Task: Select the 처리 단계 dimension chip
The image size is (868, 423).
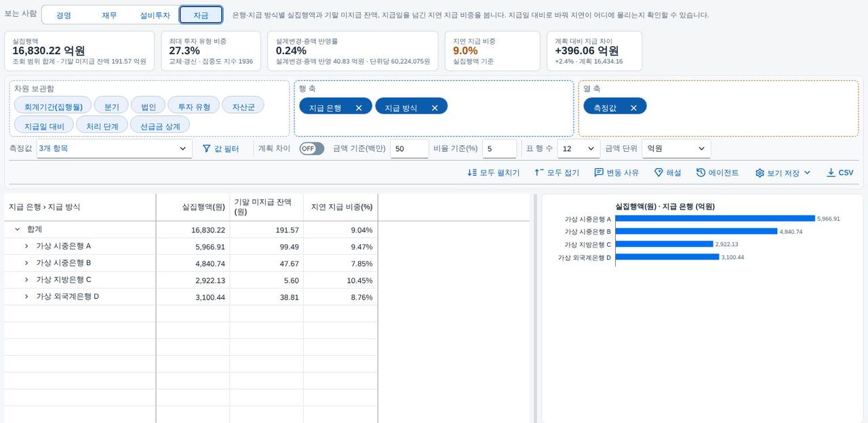Action: coord(102,126)
